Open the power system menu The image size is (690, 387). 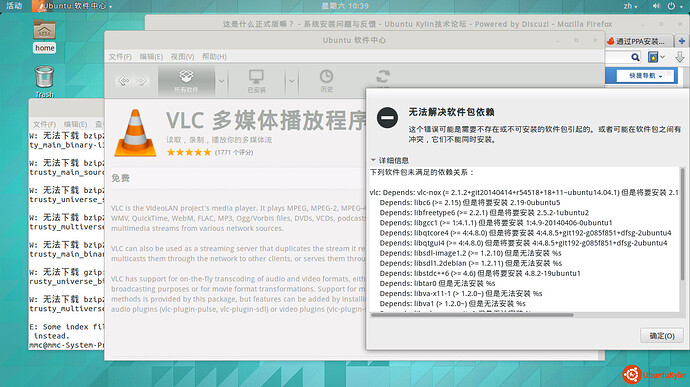[675, 6]
